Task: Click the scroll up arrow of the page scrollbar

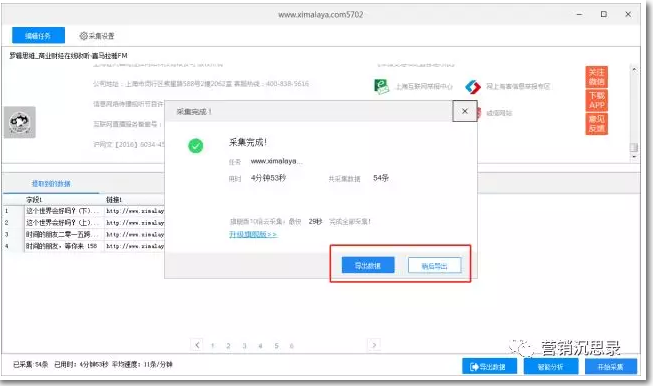Action: [x=634, y=69]
